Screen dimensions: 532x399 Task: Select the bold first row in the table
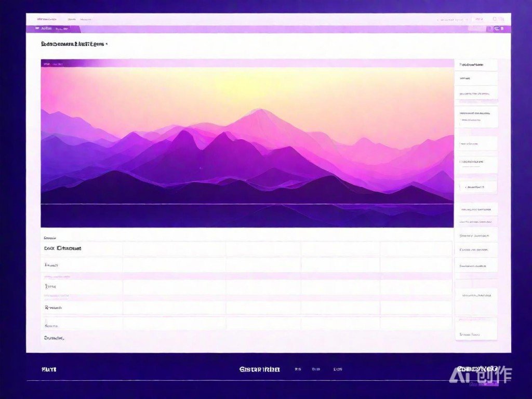pos(63,248)
